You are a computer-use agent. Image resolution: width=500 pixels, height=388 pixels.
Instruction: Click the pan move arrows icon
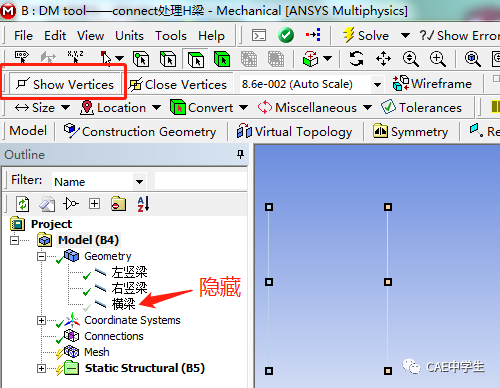point(383,59)
